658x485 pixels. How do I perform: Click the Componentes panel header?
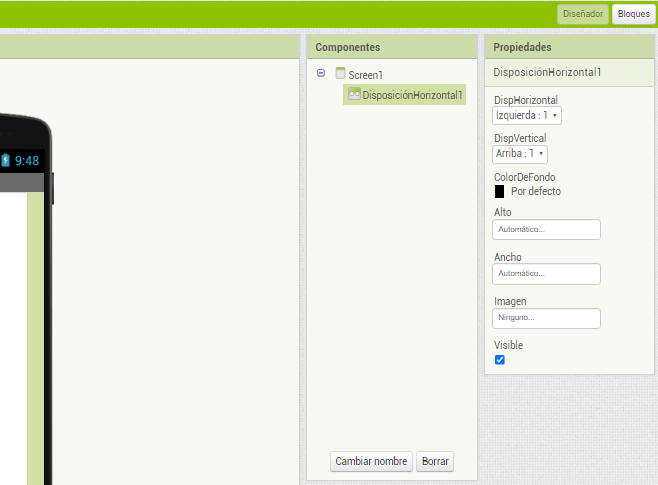(x=392, y=47)
